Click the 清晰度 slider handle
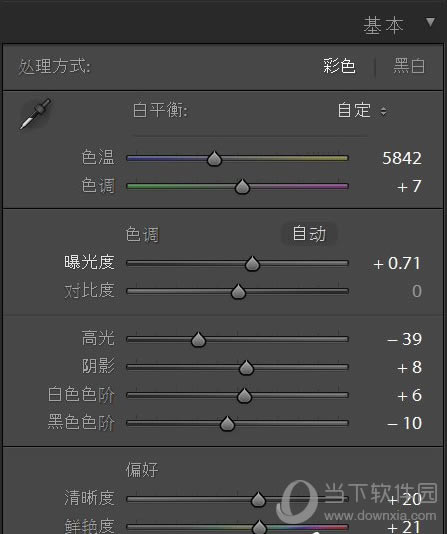This screenshot has height=534, width=447. point(258,500)
